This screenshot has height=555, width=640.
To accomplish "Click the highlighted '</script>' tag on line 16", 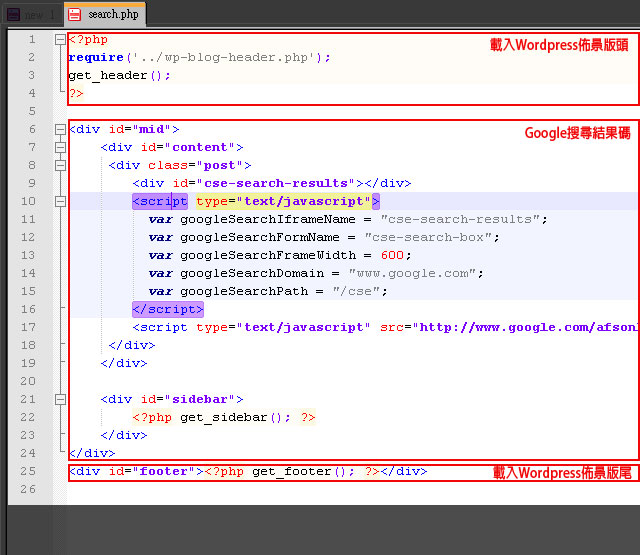I will [x=168, y=309].
